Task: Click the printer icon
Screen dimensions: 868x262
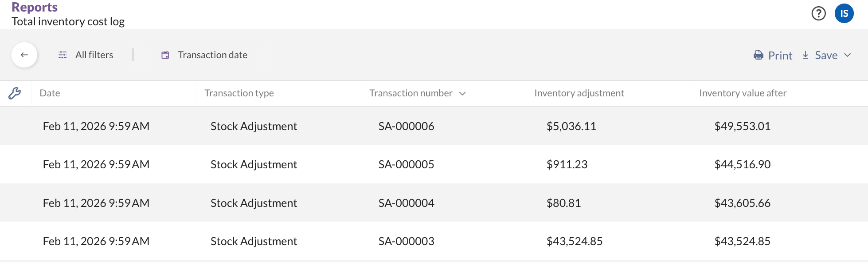Action: click(x=759, y=55)
